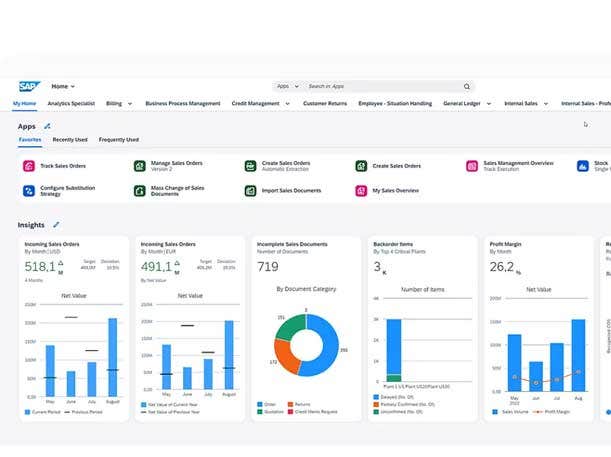
Task: Click the search magnifier icon
Action: point(466,87)
